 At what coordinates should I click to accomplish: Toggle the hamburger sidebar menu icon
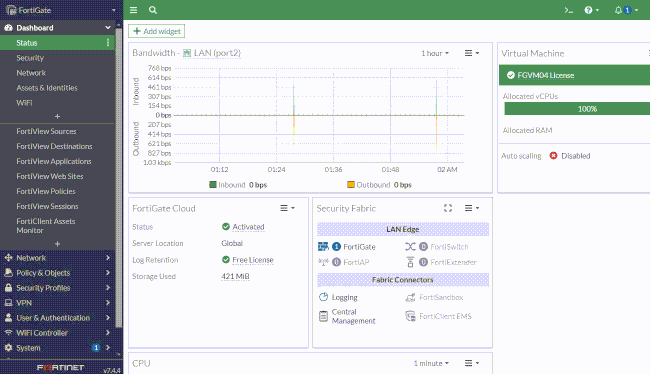pyautogui.click(x=133, y=10)
